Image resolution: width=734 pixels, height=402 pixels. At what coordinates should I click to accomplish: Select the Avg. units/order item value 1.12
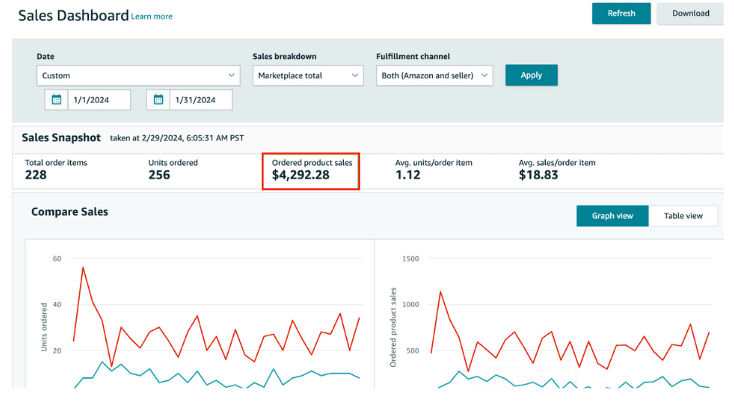click(408, 175)
